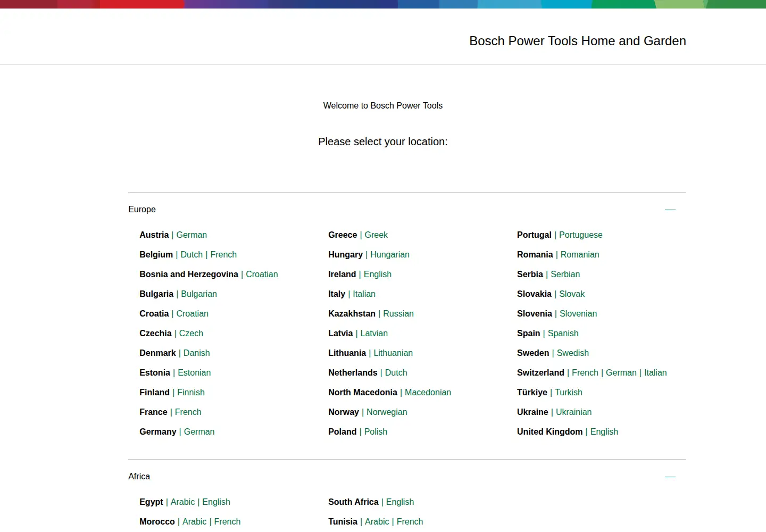
Task: Choose Estonian for Estonia
Action: (x=194, y=373)
